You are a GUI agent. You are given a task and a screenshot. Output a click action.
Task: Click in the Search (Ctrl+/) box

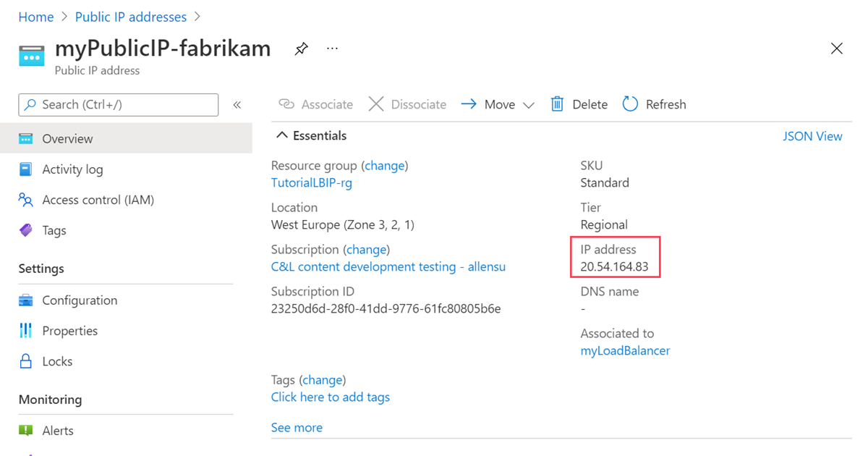pos(119,105)
